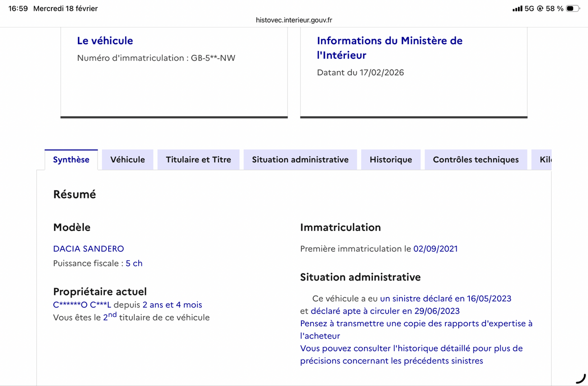The image size is (588, 386).
Task: Tap the 58 % battery percentage
Action: click(x=554, y=8)
